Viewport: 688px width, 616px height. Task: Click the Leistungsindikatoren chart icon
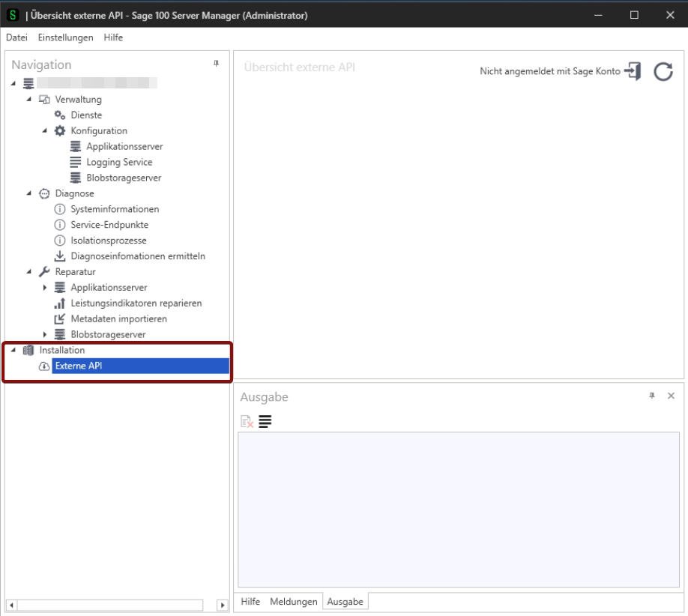coord(60,304)
